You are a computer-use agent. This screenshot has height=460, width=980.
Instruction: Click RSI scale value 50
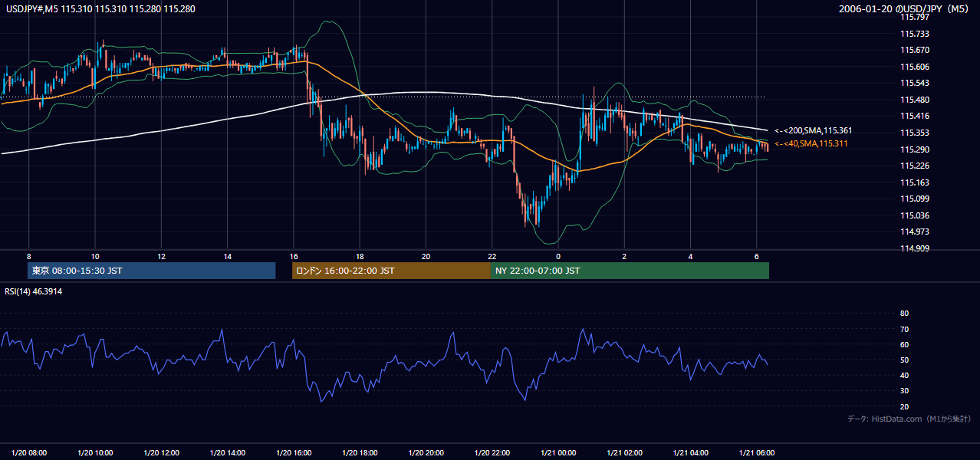coord(904,360)
